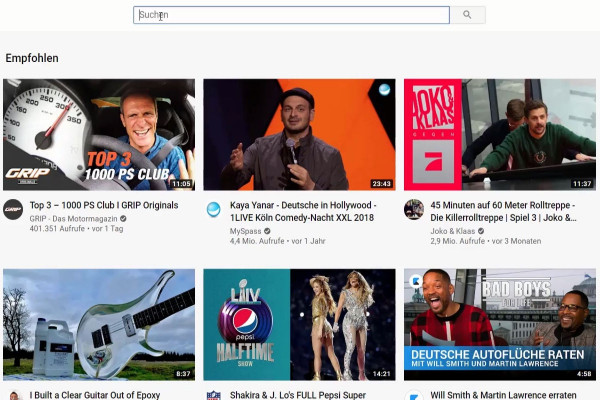Open title 'I Built a Clear Guitar Out of Epoxy'
Image resolution: width=600 pixels, height=400 pixels.
coord(95,395)
